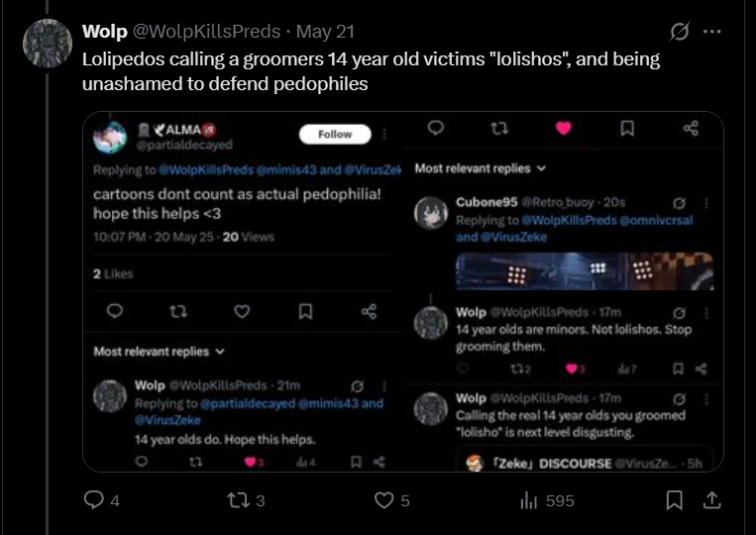Open the @WolpKillsPreds handle link
The image size is (756, 535).
tap(206, 32)
